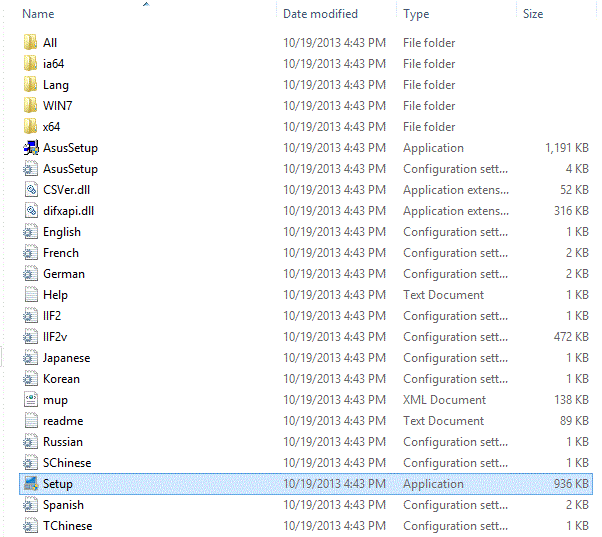Viewport: 602px width, 537px height.
Task: Click the AsusSetup configuration settings icon
Action: point(31,169)
